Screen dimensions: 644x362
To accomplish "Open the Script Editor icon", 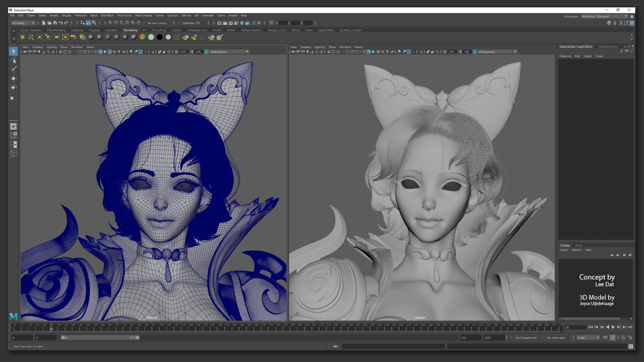I will click(x=631, y=346).
